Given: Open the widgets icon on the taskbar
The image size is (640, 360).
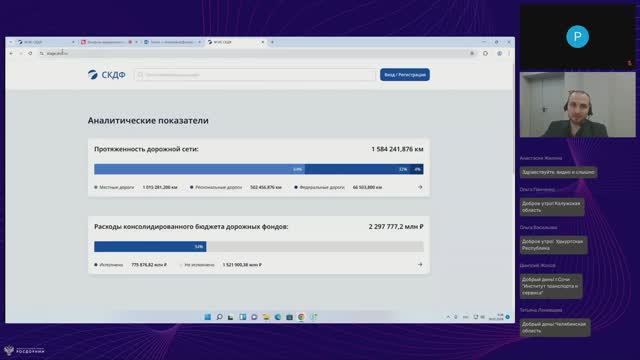Looking at the screenshot, I should [x=242, y=317].
